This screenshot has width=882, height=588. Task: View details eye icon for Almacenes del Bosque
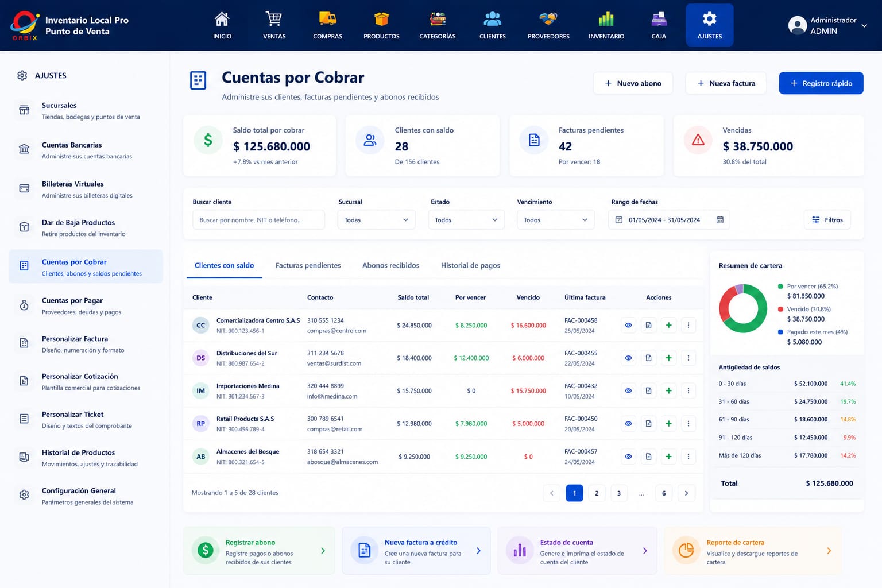coord(628,457)
